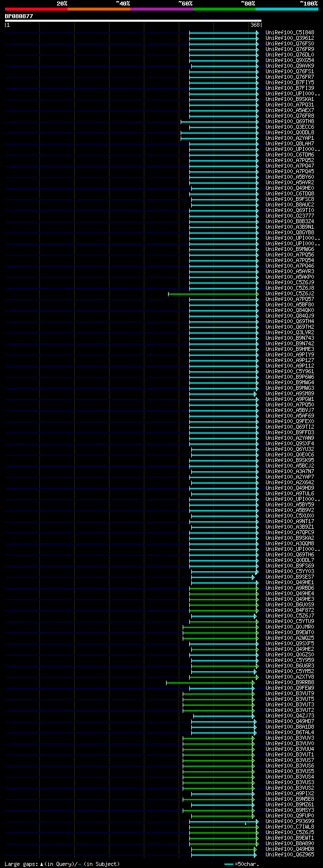Open hit UniRef100_Q9FEW9

(x=290, y=688)
